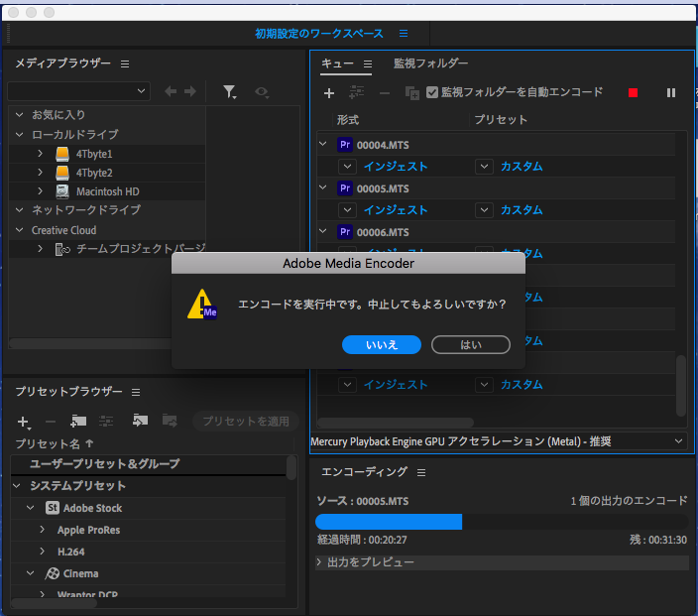This screenshot has width=698, height=616.
Task: Expand H.264 preset group
Action: (43, 552)
